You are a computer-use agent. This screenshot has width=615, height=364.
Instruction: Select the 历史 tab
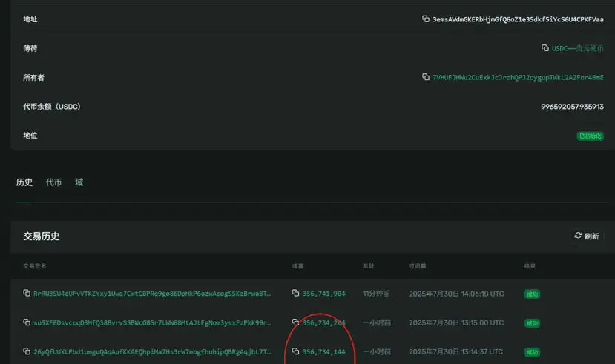[x=24, y=182]
